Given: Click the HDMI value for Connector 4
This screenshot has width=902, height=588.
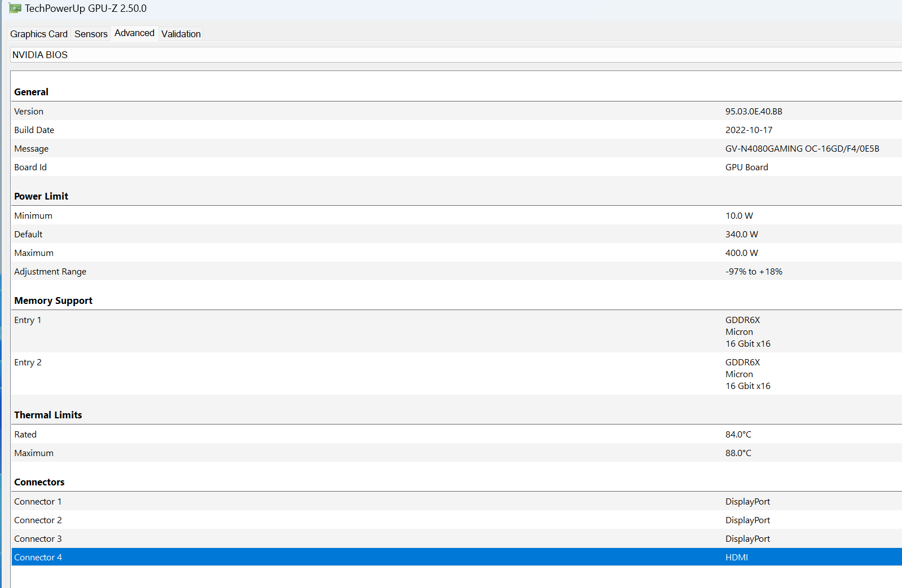Looking at the screenshot, I should coord(737,558).
